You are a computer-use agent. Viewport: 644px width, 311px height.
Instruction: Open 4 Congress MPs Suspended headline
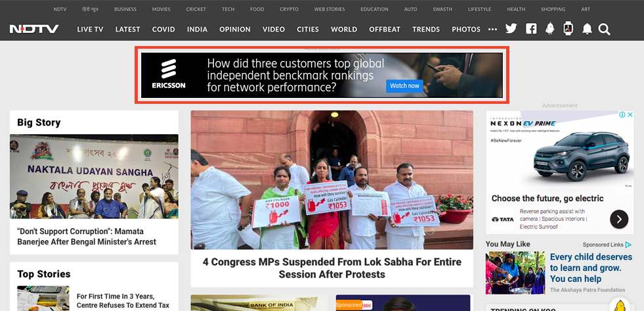[332, 268]
